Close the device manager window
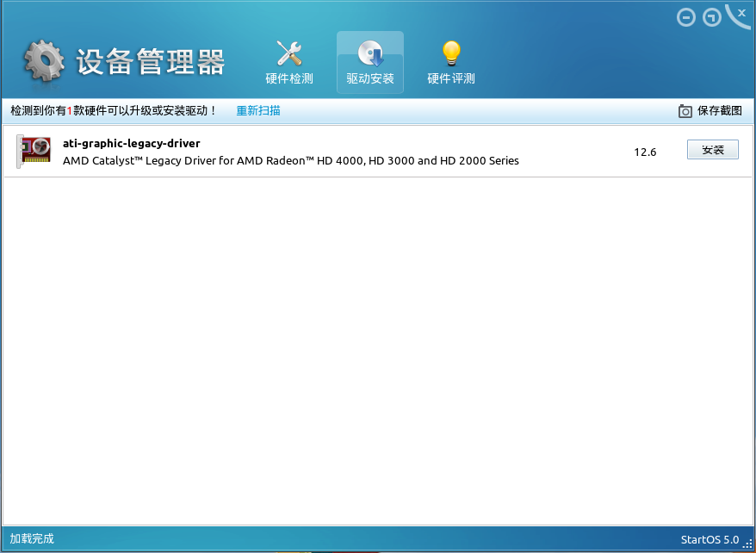The image size is (756, 553). coord(741,14)
